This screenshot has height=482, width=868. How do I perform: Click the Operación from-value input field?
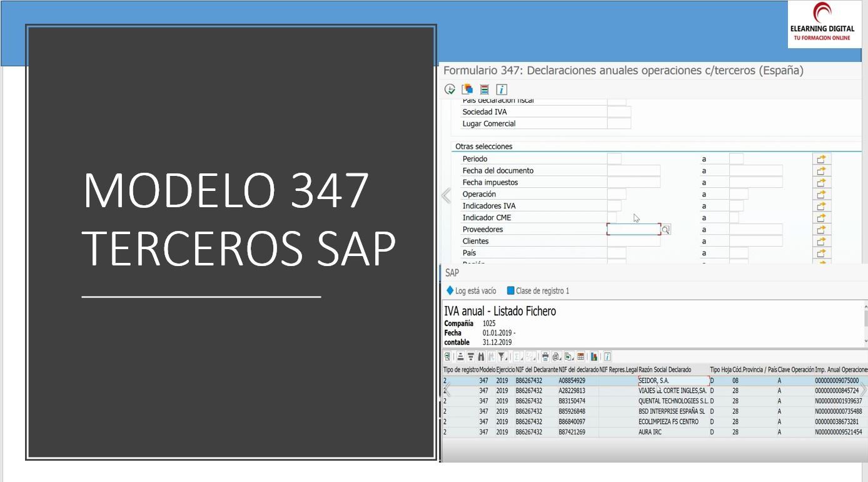point(617,195)
